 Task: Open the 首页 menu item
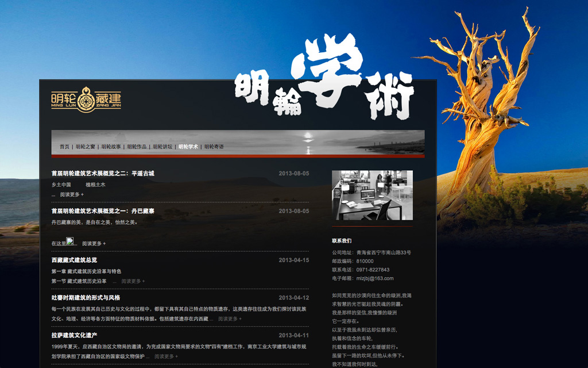(x=64, y=147)
